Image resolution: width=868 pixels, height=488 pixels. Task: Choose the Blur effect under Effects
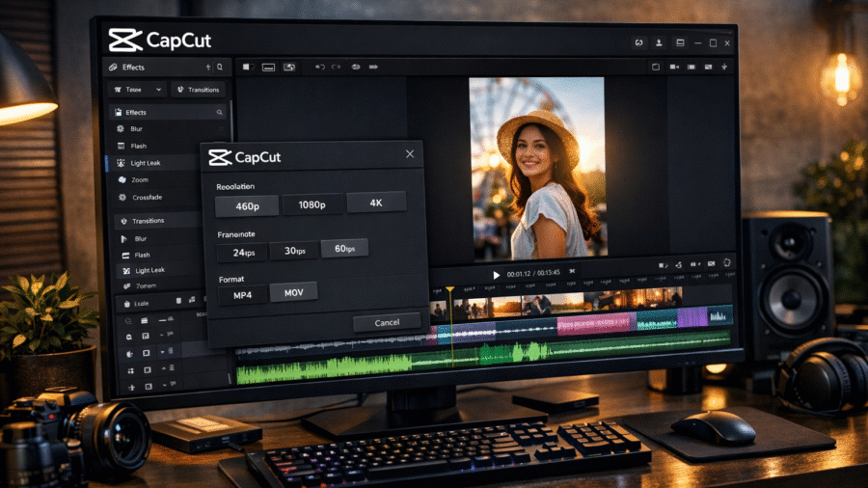[x=136, y=128]
